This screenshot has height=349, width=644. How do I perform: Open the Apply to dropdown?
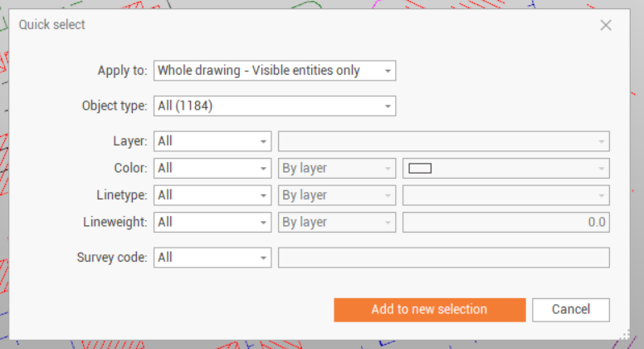(275, 71)
